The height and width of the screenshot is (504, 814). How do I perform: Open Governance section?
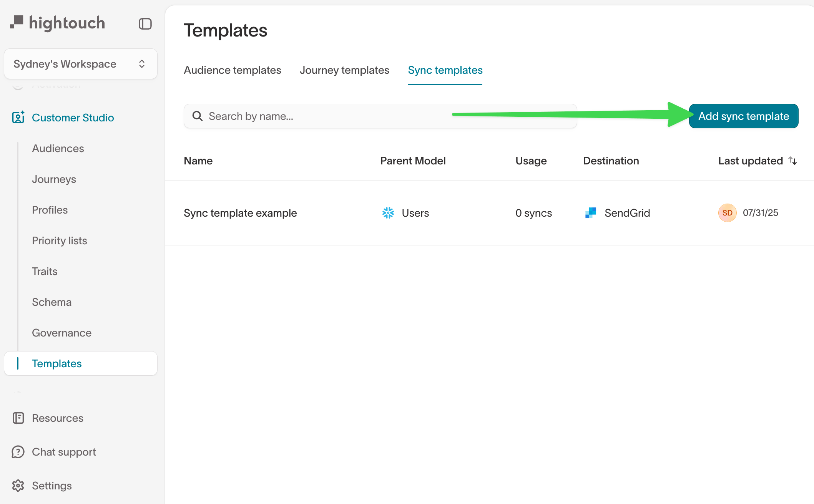[62, 333]
